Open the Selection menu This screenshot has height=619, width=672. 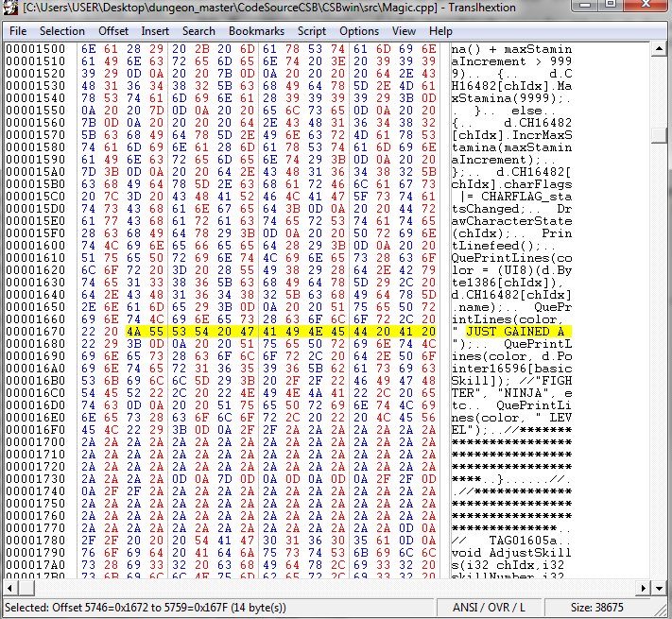(x=62, y=31)
